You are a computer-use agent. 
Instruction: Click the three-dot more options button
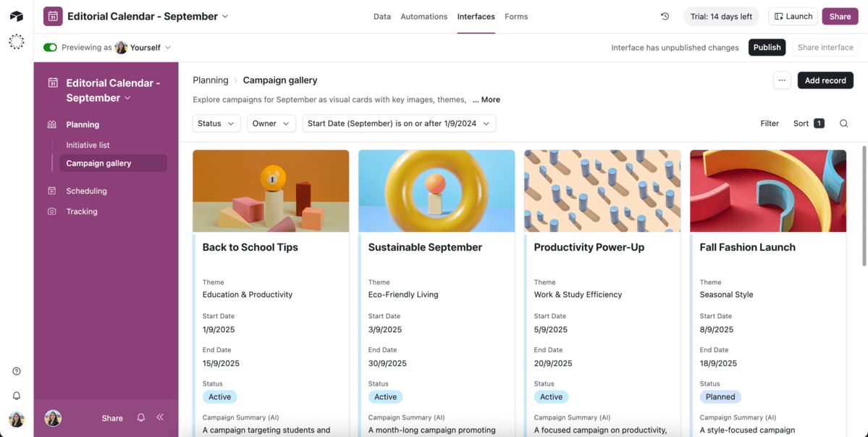782,80
